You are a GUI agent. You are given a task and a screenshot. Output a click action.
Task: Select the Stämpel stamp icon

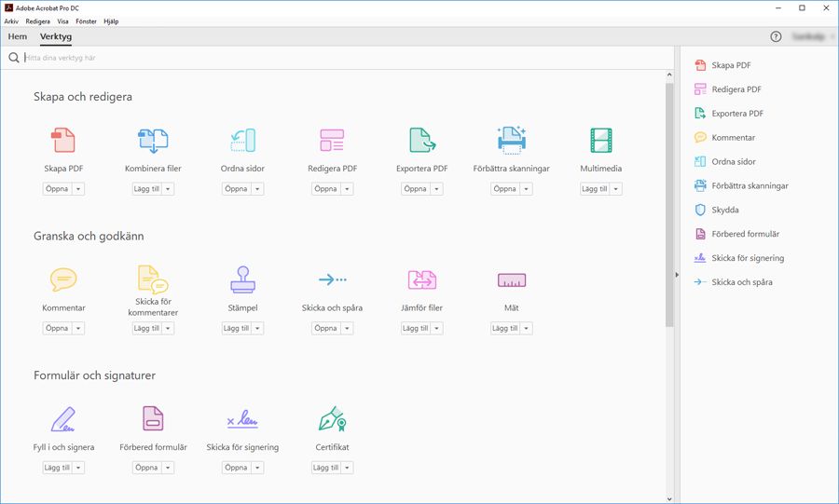click(x=243, y=279)
